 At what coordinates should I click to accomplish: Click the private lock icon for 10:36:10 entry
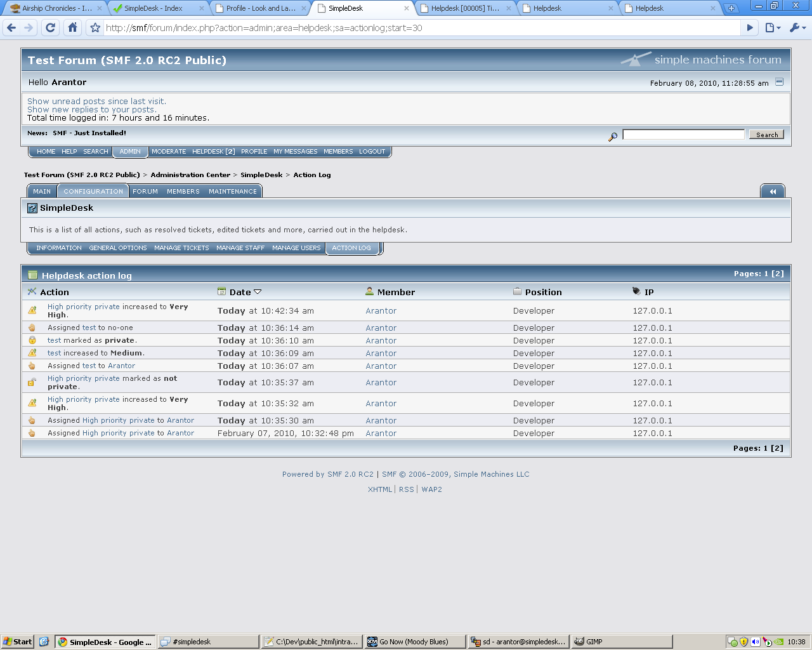click(32, 340)
